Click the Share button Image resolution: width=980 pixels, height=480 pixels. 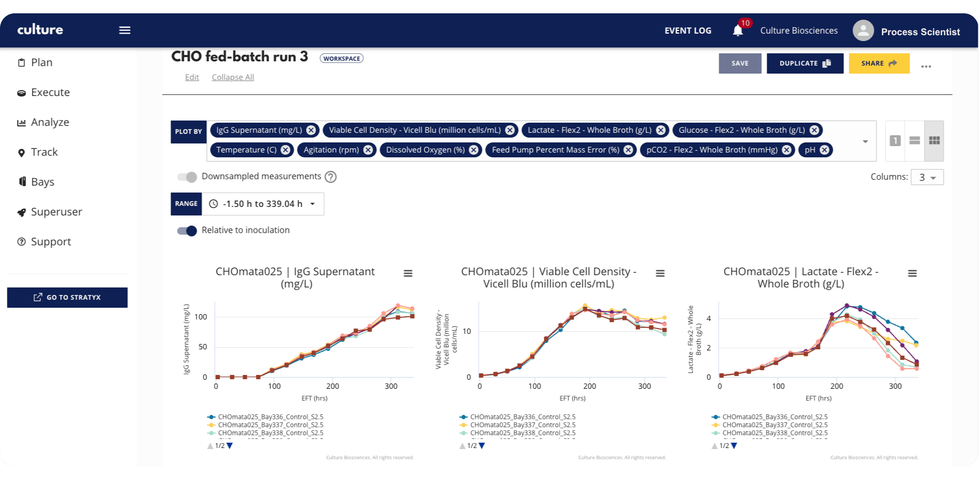pyautogui.click(x=879, y=63)
